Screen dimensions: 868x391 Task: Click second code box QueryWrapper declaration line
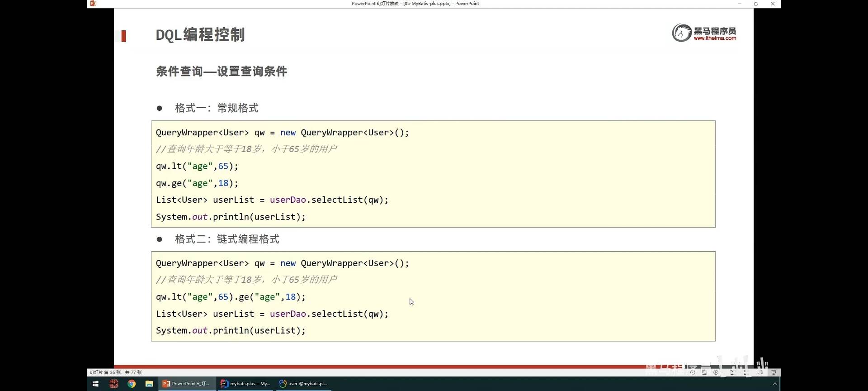282,263
